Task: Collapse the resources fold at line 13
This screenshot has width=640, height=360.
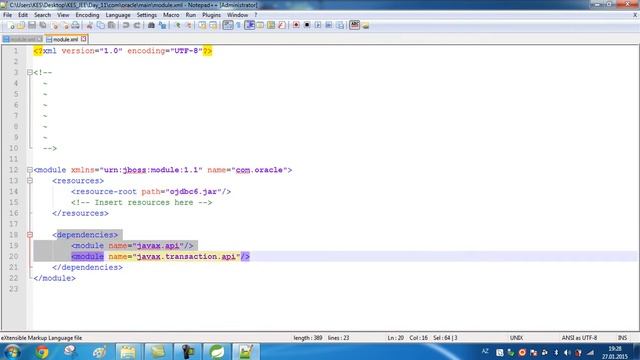Action: coord(30,180)
